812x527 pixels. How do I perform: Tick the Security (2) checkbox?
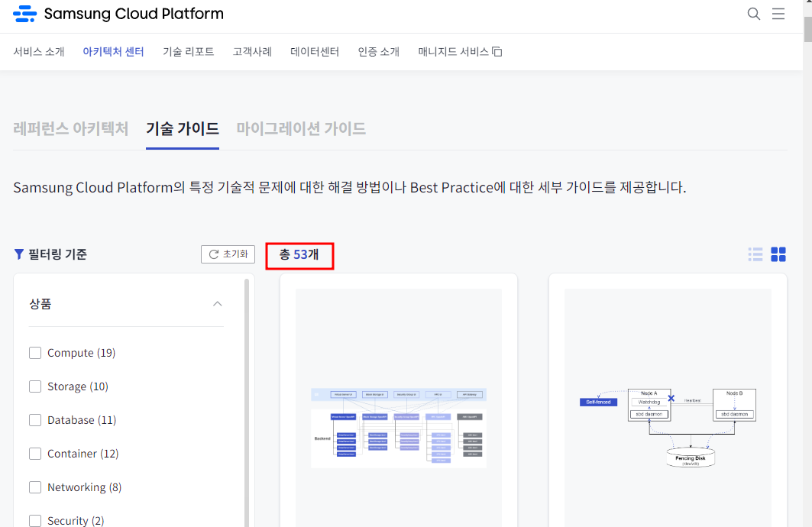tap(35, 521)
